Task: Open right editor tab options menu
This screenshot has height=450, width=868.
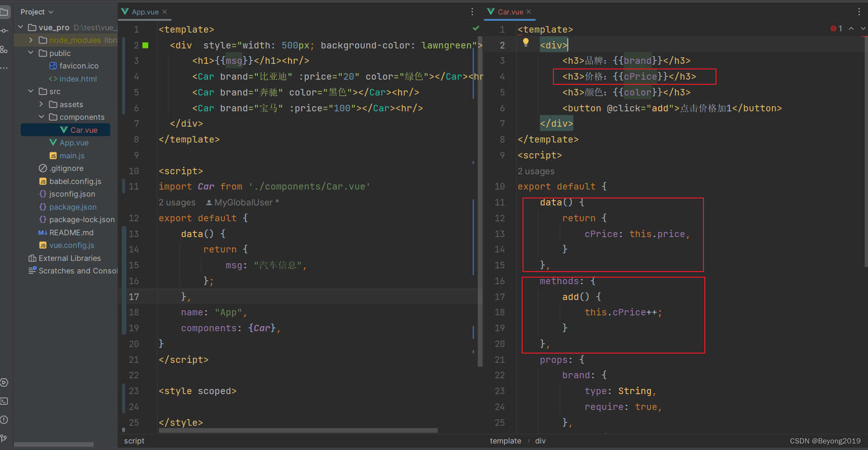Action: 859,12
